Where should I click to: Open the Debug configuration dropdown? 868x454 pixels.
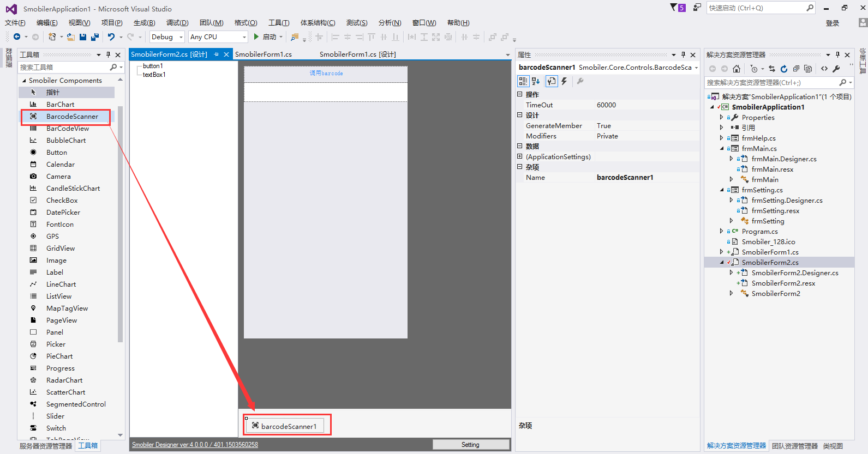coord(167,37)
